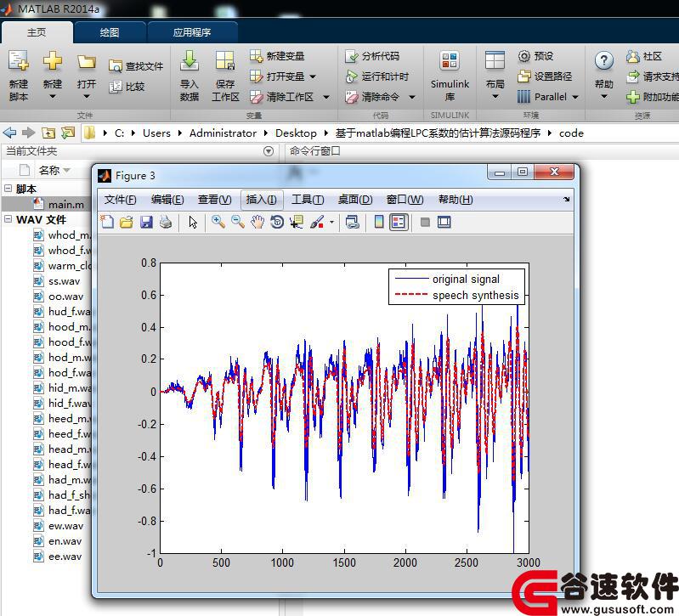Image resolution: width=679 pixels, height=616 pixels.
Task: Open Insert (插入) menu in Figure 3
Action: pos(261,200)
